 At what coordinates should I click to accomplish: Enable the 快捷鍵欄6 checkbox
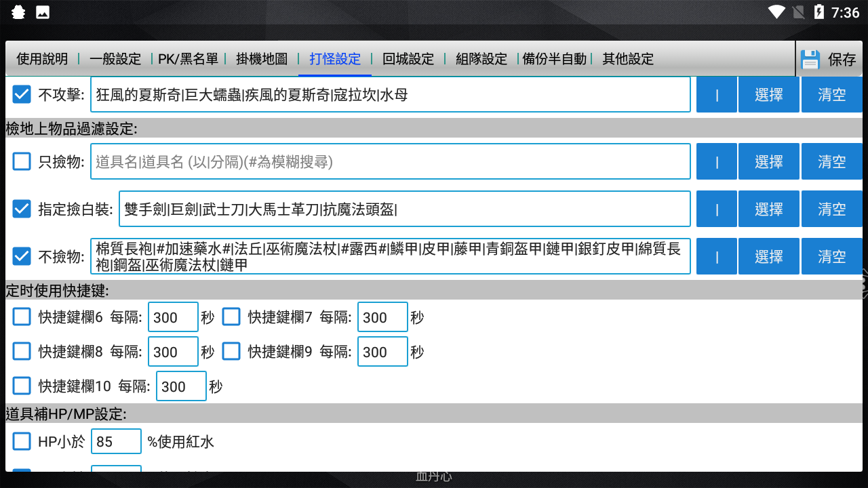22,317
